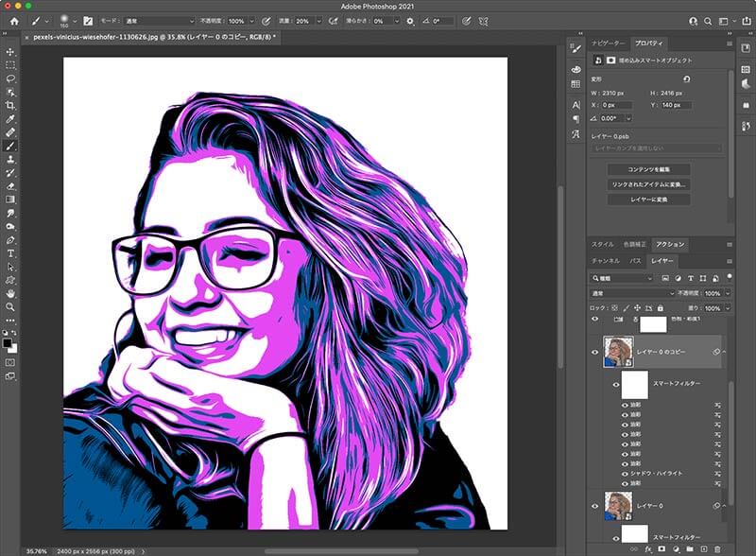Select the Move tool
The height and width of the screenshot is (556, 756).
10,52
